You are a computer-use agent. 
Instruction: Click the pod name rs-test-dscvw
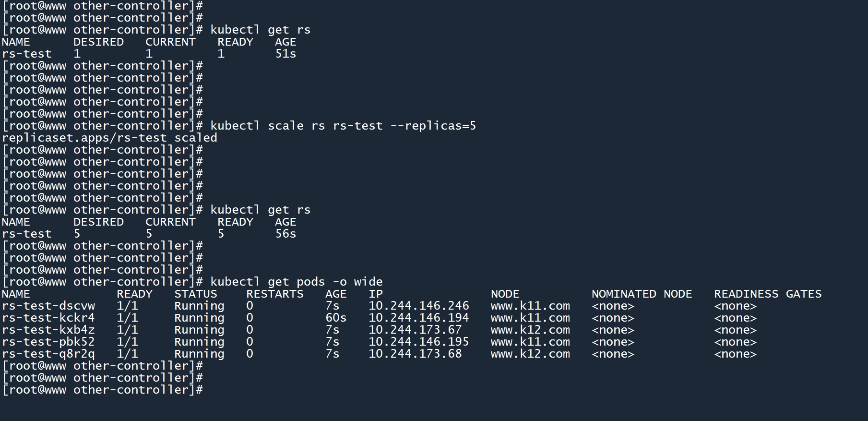[48, 306]
